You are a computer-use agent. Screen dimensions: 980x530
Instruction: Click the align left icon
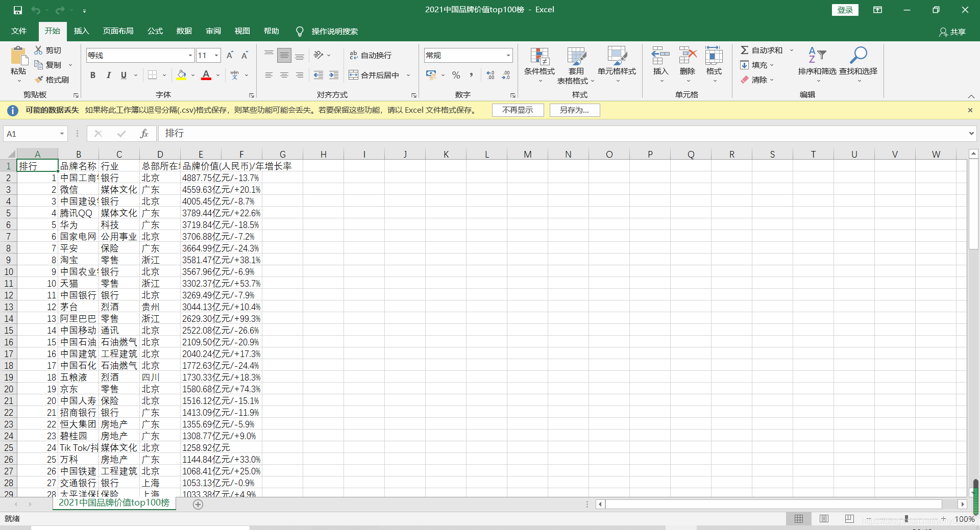pos(269,75)
